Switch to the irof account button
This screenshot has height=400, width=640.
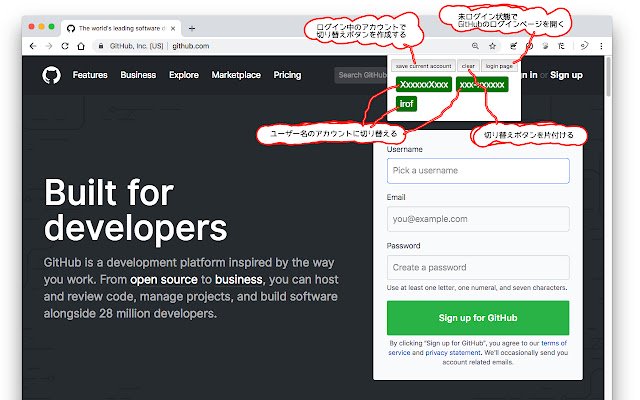coord(407,104)
